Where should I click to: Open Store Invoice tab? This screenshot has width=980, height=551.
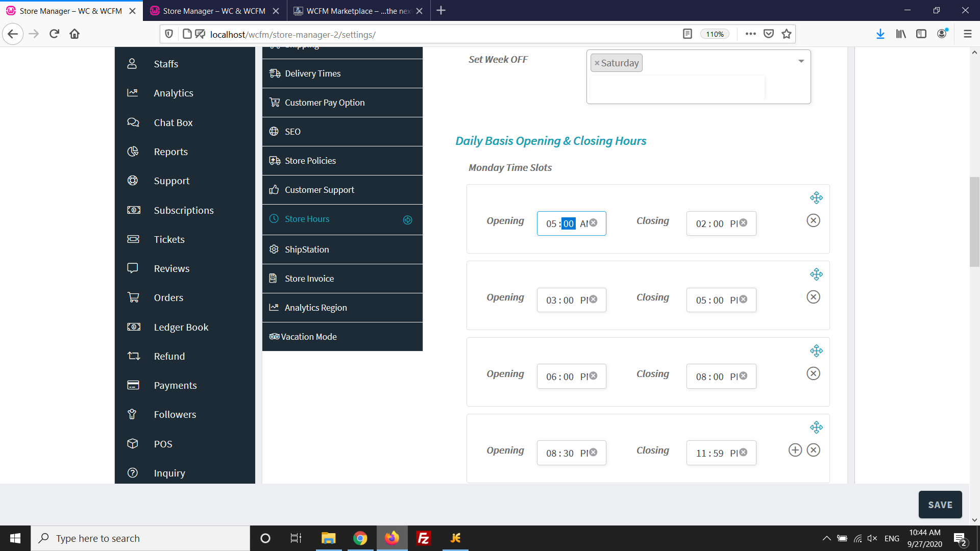point(342,279)
